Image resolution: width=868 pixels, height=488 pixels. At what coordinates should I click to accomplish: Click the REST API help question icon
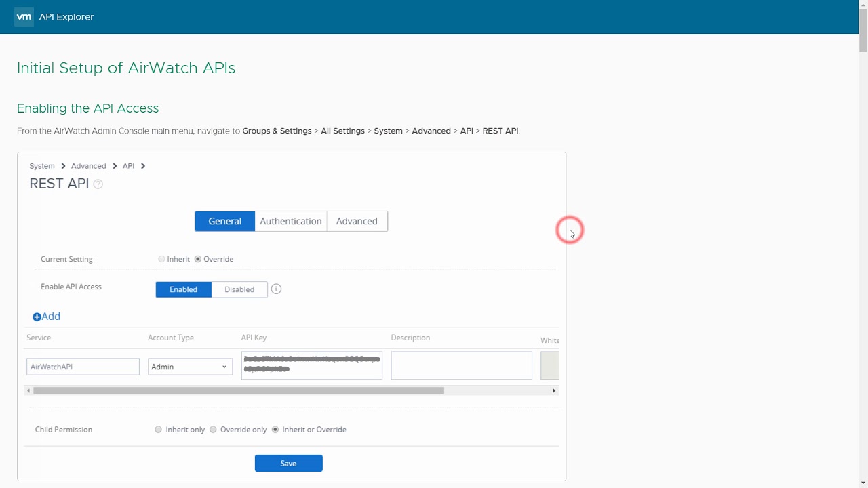(98, 184)
